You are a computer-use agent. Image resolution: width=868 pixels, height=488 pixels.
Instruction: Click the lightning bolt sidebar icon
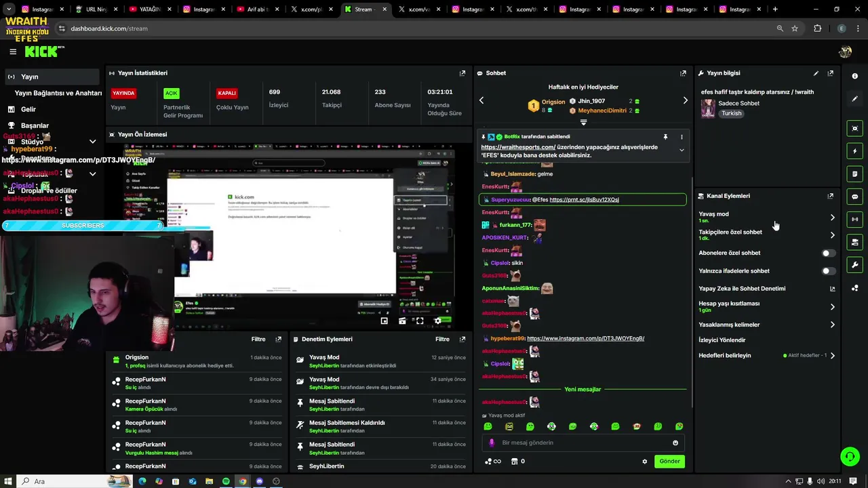854,151
